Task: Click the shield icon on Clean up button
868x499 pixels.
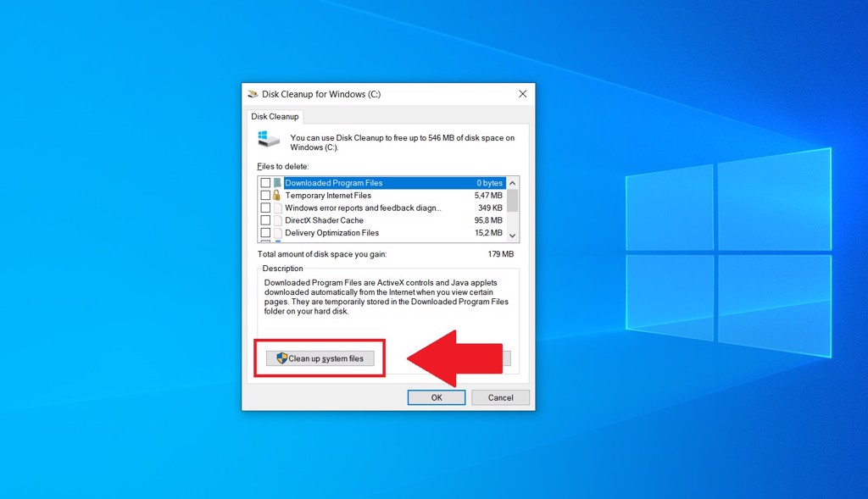Action: pyautogui.click(x=281, y=358)
